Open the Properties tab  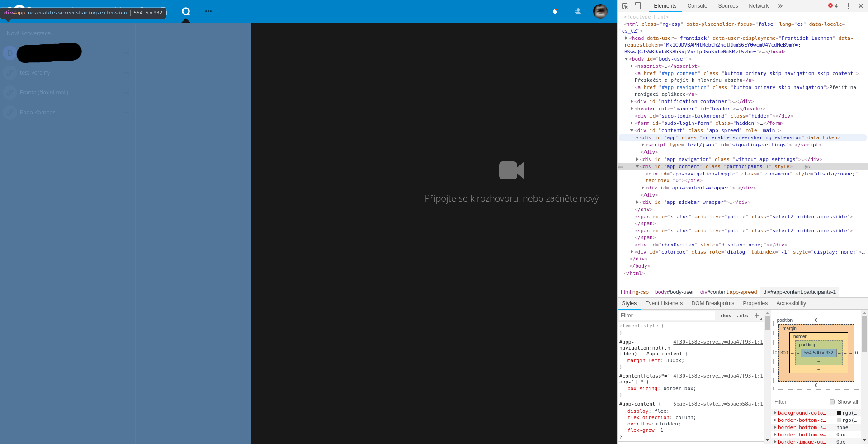(755, 303)
